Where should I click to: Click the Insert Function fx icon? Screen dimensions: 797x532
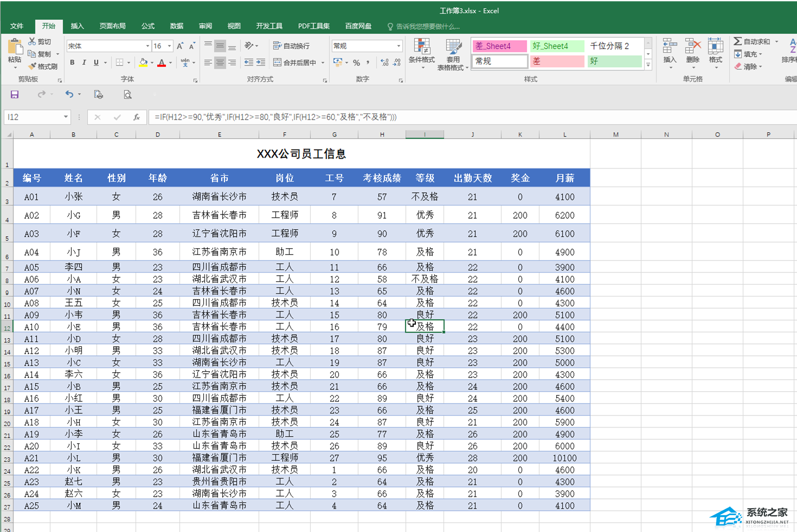137,117
